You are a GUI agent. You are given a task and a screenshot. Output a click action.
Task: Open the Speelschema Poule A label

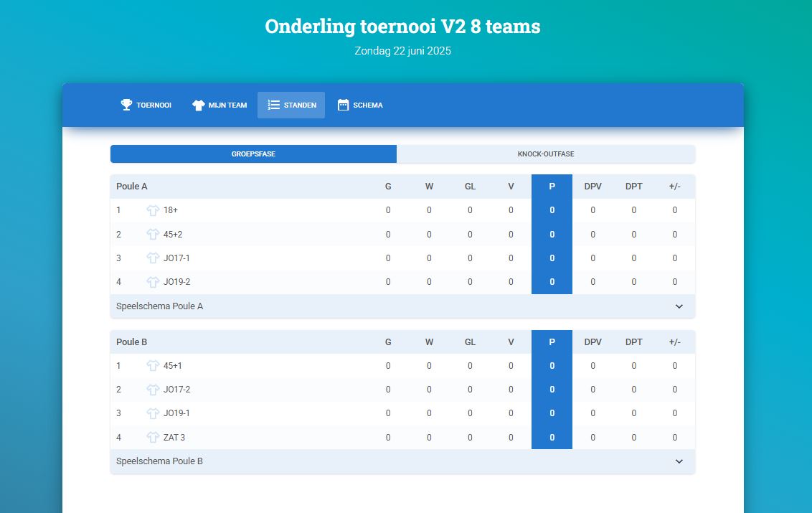point(160,306)
